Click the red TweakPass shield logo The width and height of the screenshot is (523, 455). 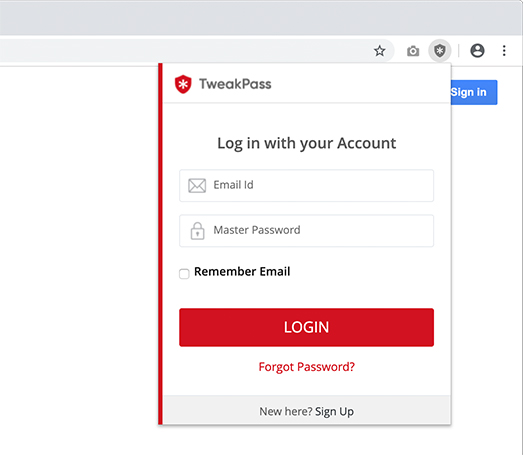(x=183, y=84)
